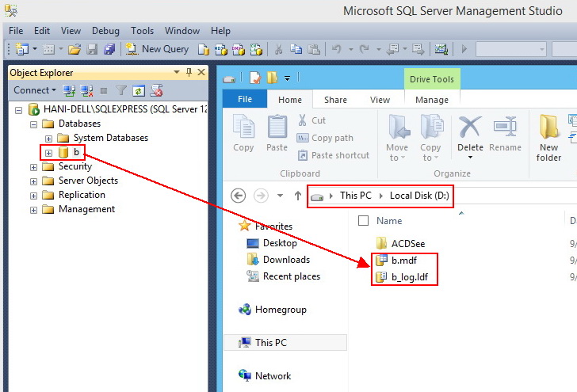Switch to the Share ribbon tab
This screenshot has width=577, height=392.
point(335,100)
